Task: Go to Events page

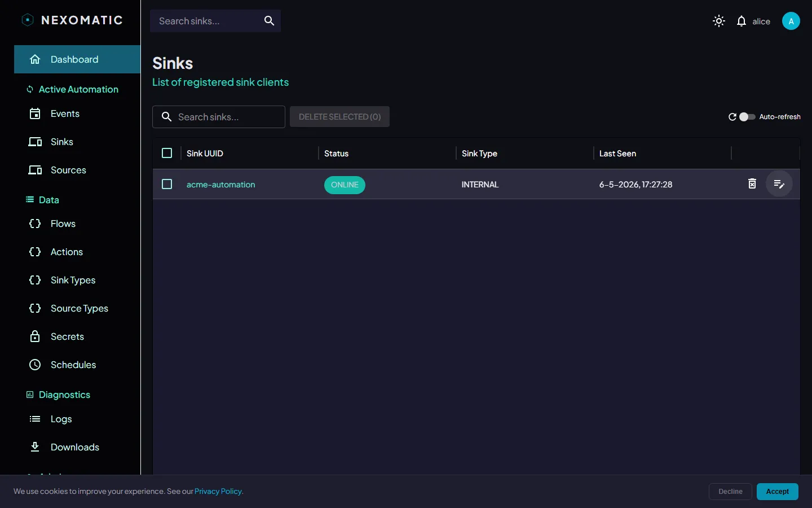Action: pyautogui.click(x=77, y=113)
